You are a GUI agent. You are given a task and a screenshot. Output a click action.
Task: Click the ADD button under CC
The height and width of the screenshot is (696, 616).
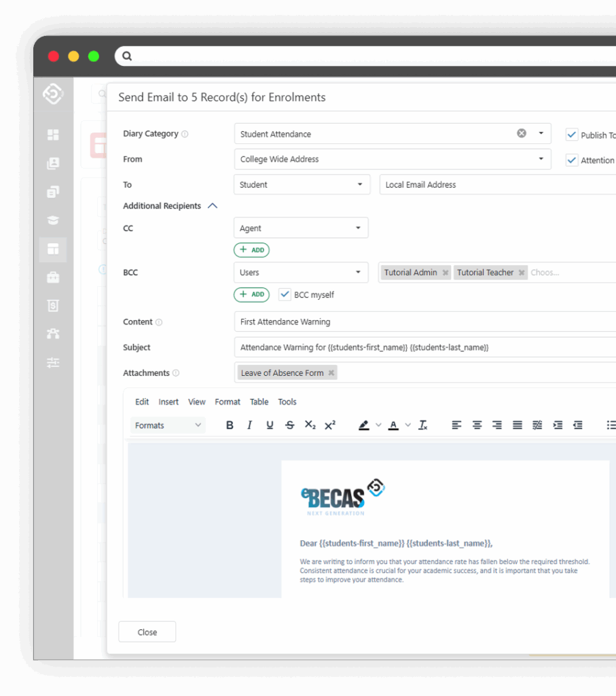tap(251, 250)
